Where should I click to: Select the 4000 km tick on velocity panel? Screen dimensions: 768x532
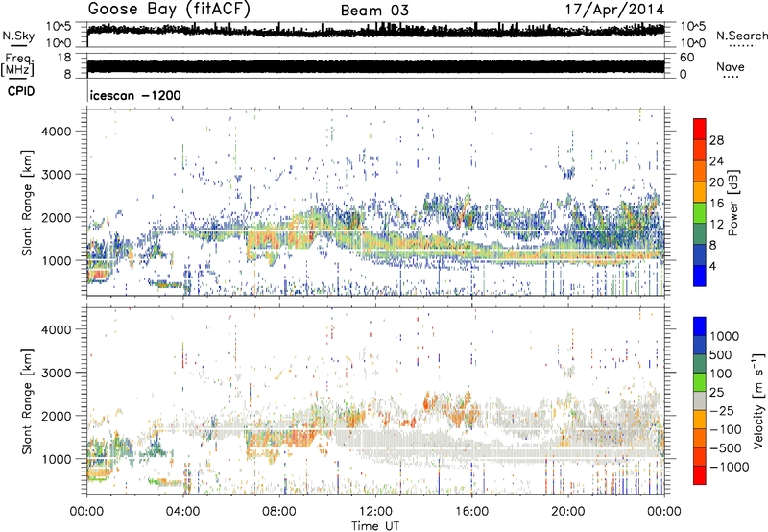[57, 329]
